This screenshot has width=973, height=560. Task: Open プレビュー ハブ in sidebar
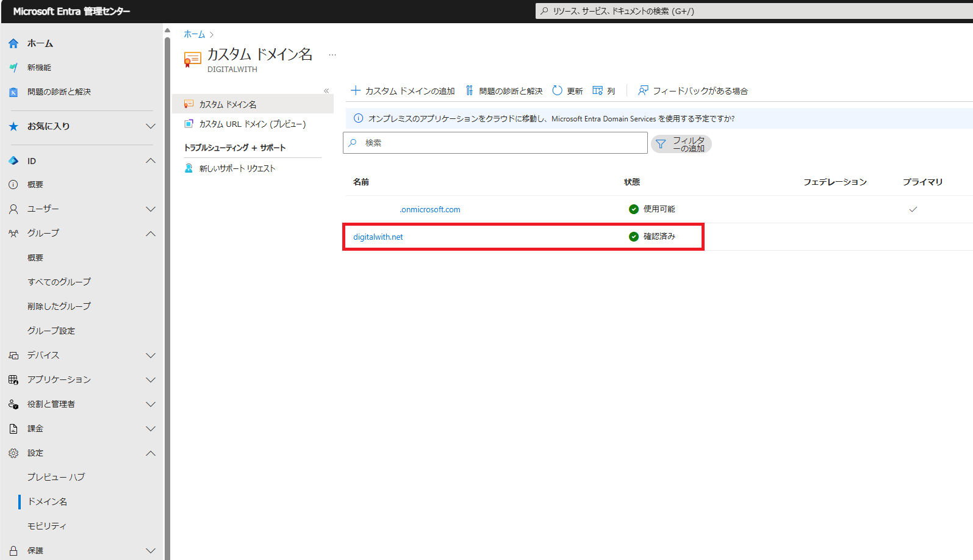click(56, 477)
